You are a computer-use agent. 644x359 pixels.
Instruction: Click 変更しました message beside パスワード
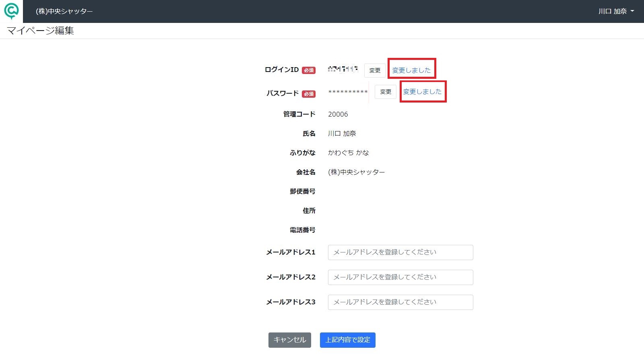click(422, 92)
